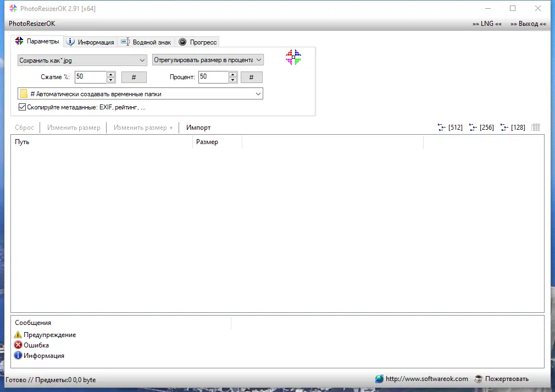
Task: Click the grid view icon right of [128]
Action: coord(535,127)
